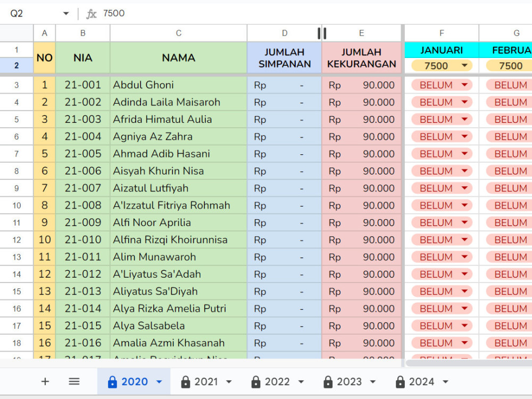Open the JANUARI 7500 dropdown chip
Screen dimensions: 532x399
coord(442,65)
